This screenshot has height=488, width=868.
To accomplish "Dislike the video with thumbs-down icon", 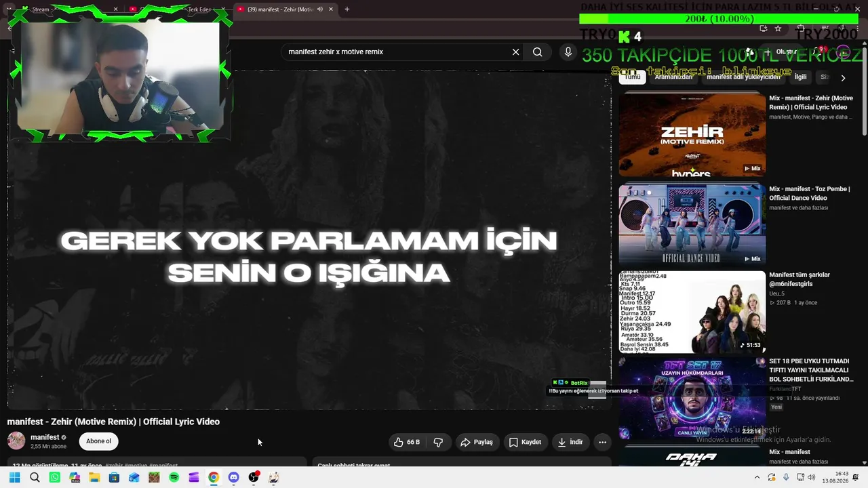I will point(438,442).
